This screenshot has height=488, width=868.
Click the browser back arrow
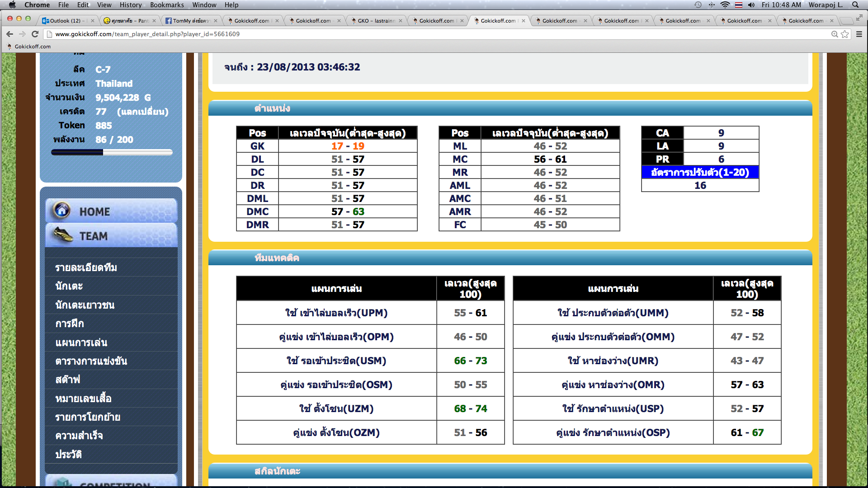9,34
